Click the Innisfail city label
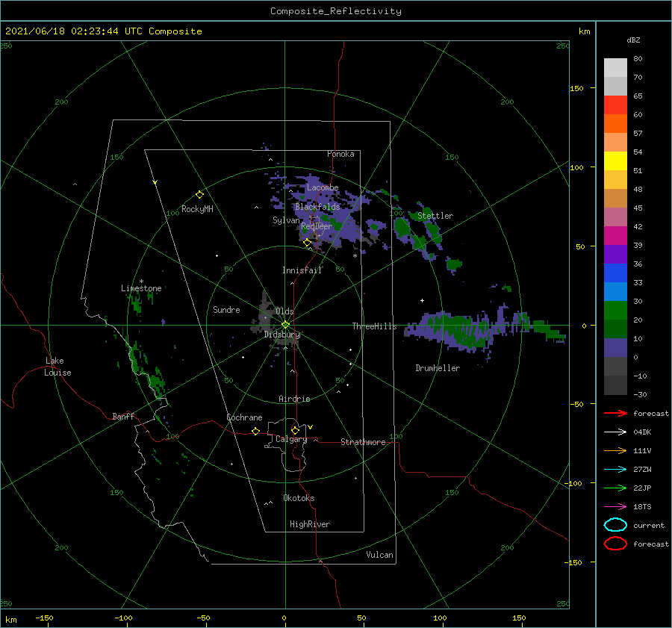 point(302,270)
